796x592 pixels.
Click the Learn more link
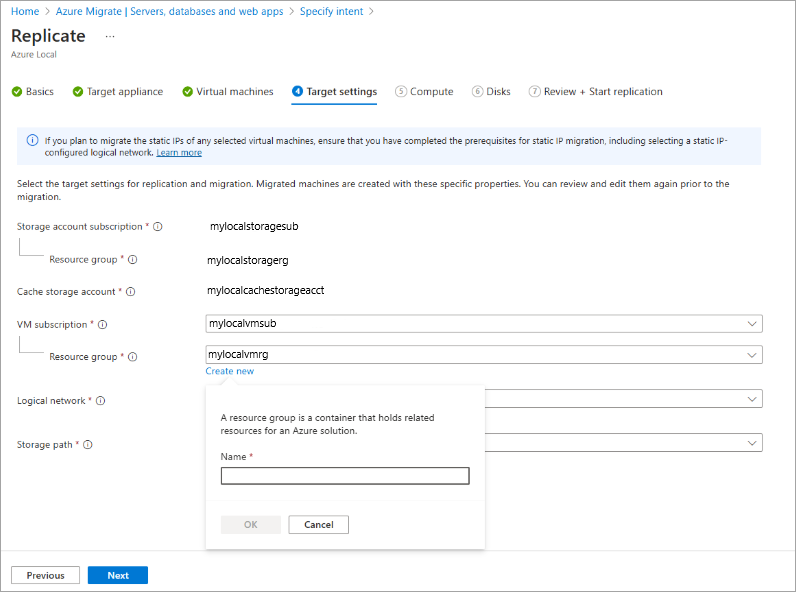coord(179,153)
